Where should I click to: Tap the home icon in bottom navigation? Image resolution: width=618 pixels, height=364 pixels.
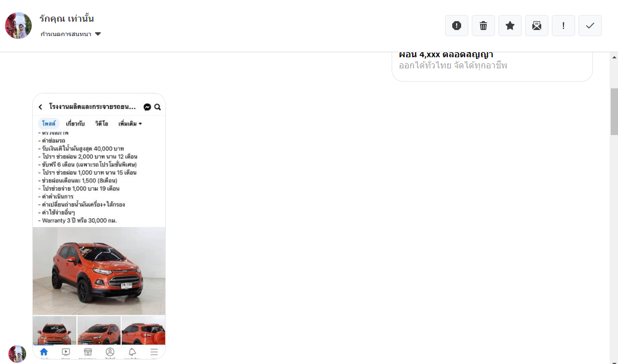(44, 352)
